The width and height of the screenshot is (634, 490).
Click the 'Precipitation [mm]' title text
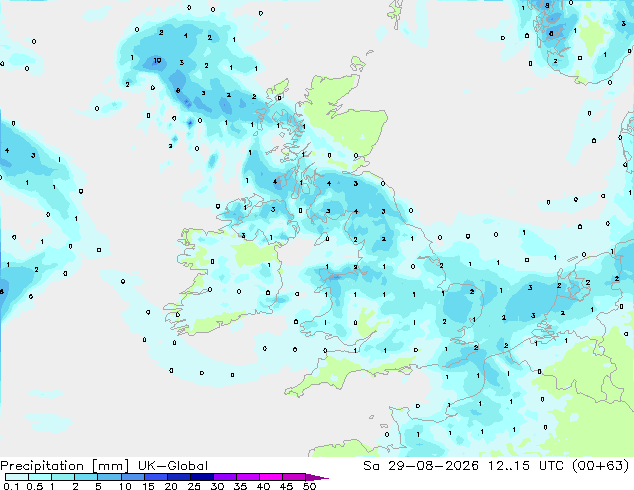coord(65,466)
